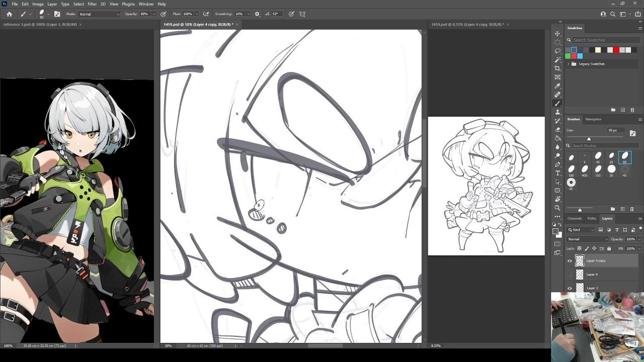Toggle layer filtering on/off switch
Viewport: 644px width, 362px height.
coord(639,230)
